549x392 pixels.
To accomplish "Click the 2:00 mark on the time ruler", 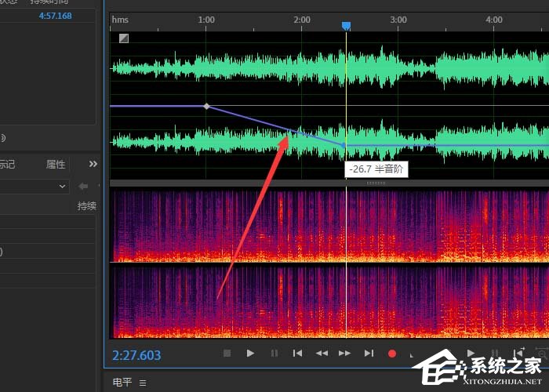I will 302,20.
